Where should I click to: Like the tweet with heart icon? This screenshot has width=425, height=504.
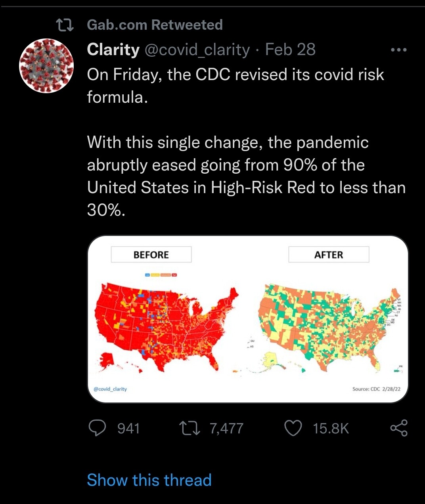coord(293,428)
